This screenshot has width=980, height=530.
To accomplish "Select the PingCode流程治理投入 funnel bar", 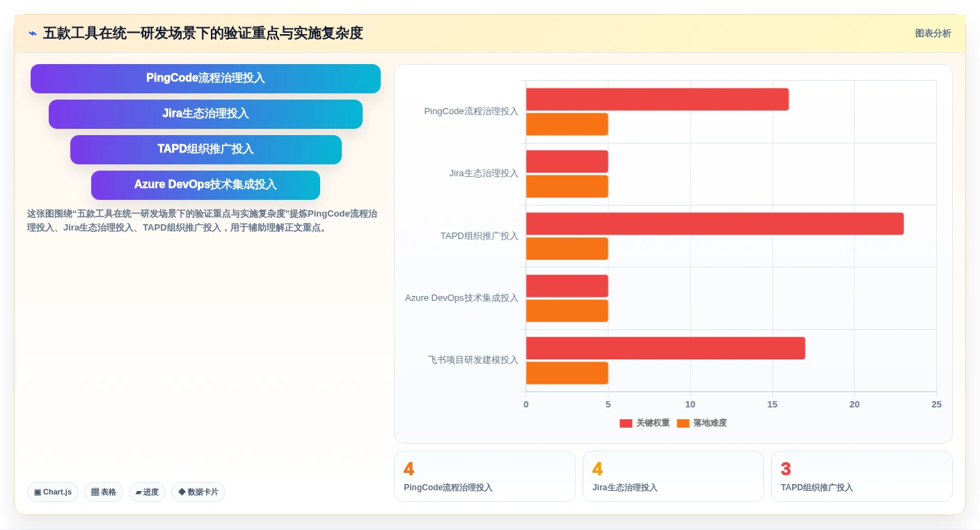I will point(205,78).
